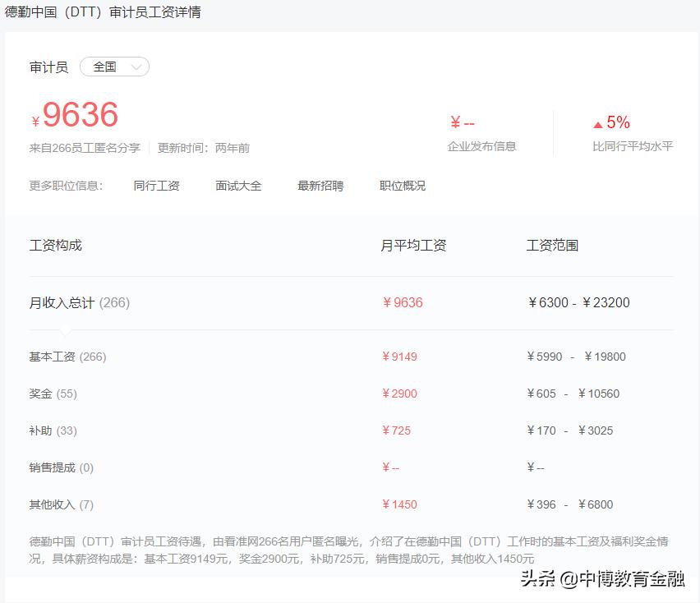
Task: Switch to 面试大全
Action: click(238, 186)
